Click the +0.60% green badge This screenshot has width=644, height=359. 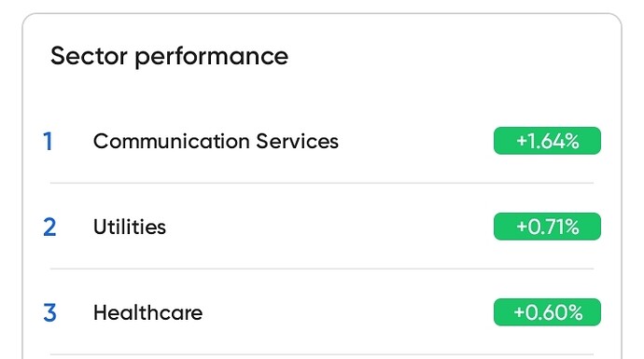[x=547, y=312]
